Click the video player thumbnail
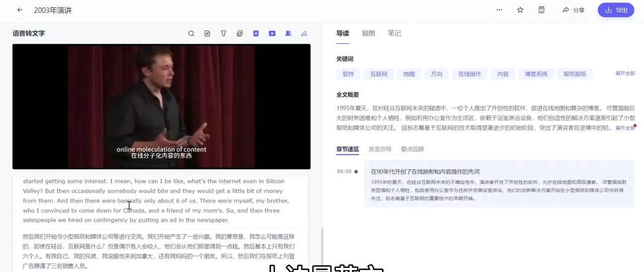The image size is (644, 272). [x=162, y=106]
